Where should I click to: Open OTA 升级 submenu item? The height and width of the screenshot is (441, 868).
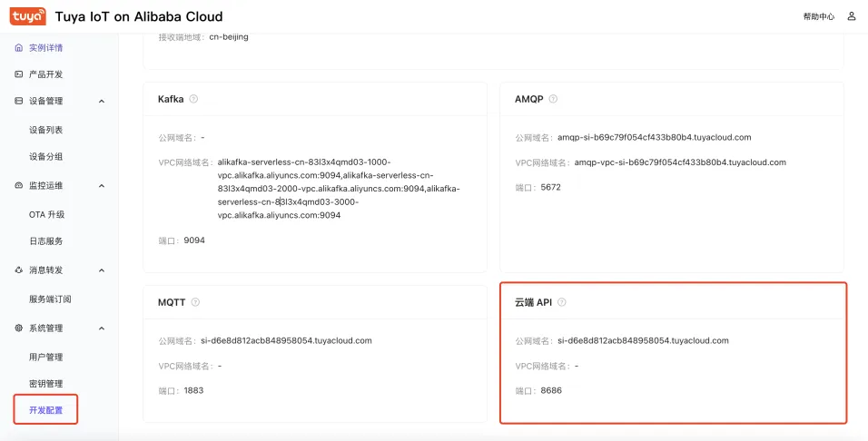pyautogui.click(x=47, y=214)
